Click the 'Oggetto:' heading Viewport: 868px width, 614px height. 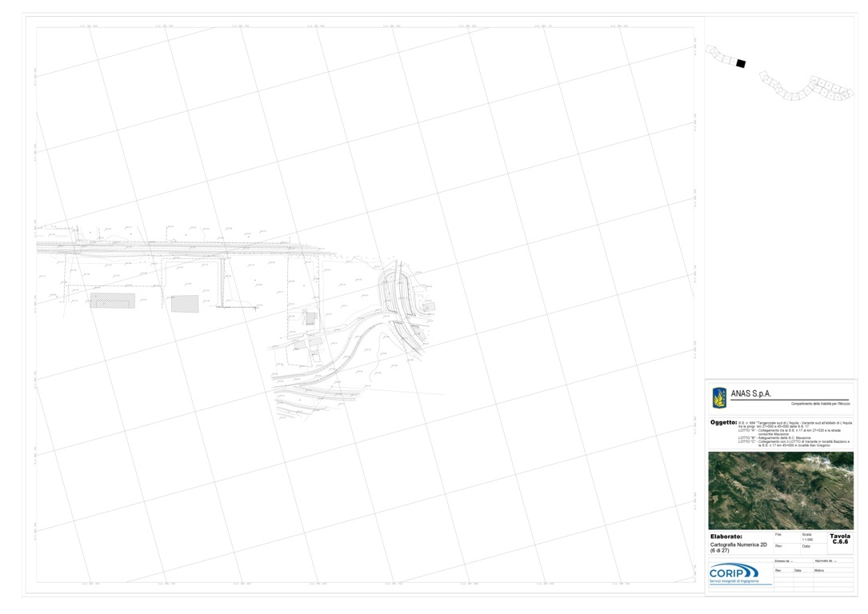723,422
